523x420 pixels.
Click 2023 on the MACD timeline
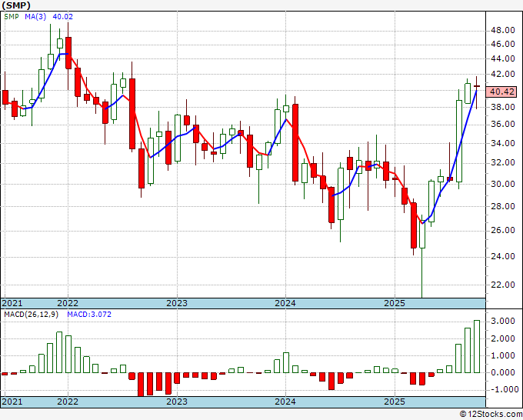177,402
